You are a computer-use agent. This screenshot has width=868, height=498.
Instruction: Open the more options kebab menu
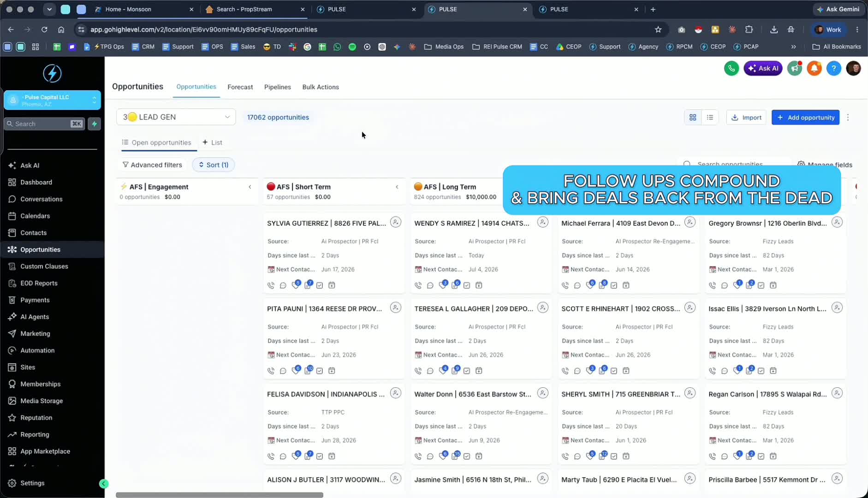[x=848, y=117]
